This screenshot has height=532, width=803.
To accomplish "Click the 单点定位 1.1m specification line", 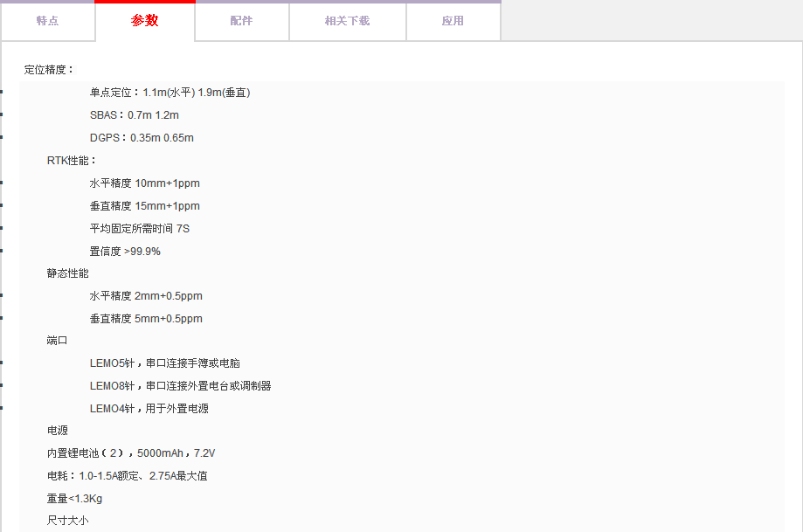I will pos(170,93).
